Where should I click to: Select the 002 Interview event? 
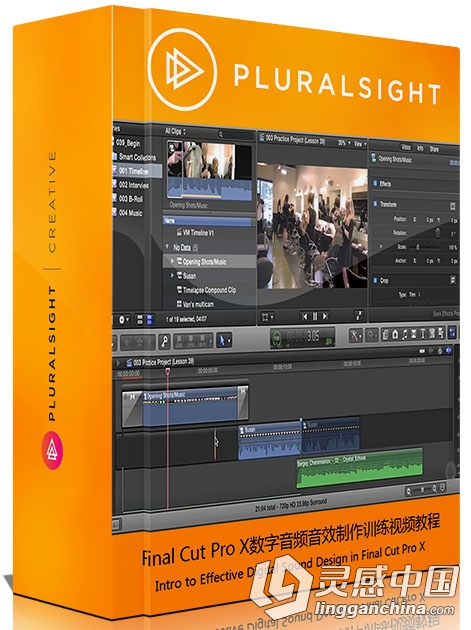point(131,185)
